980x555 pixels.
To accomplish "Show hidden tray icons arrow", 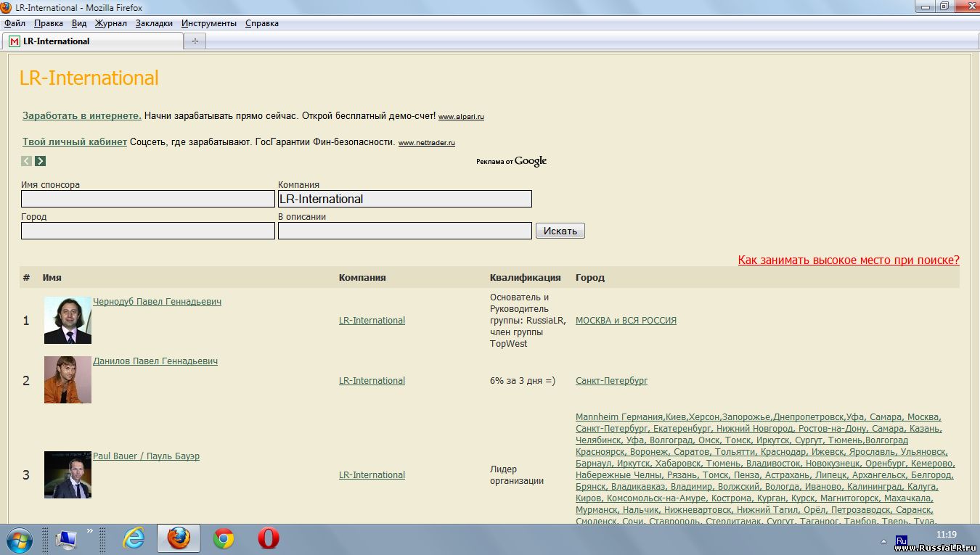I will tap(883, 541).
